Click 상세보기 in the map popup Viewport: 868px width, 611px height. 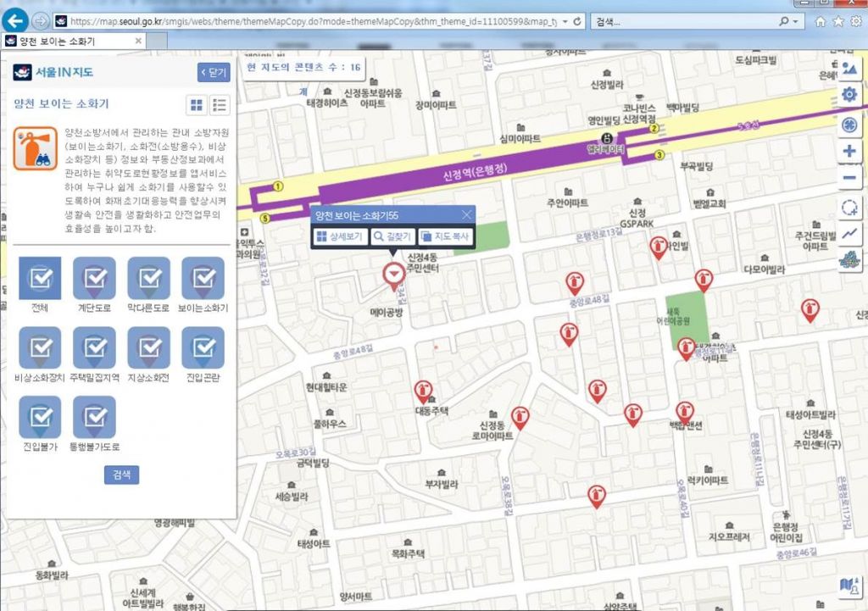(339, 237)
